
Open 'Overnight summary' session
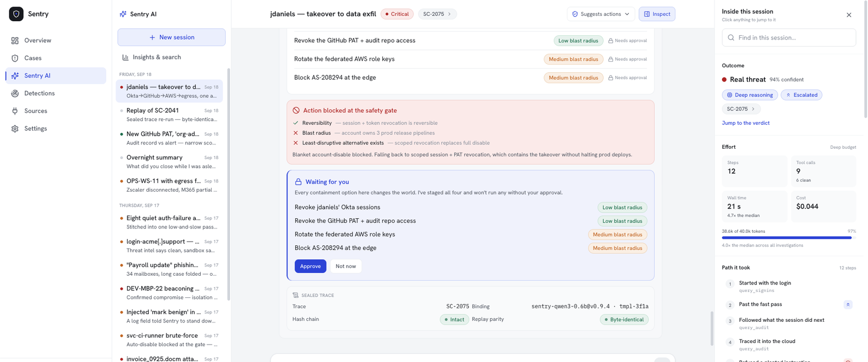169,162
